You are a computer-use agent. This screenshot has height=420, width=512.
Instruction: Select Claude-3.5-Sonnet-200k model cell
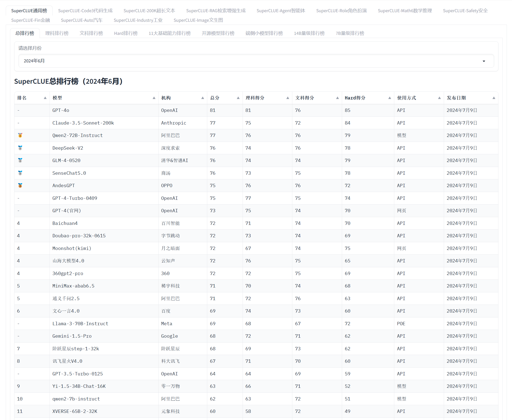pos(104,123)
